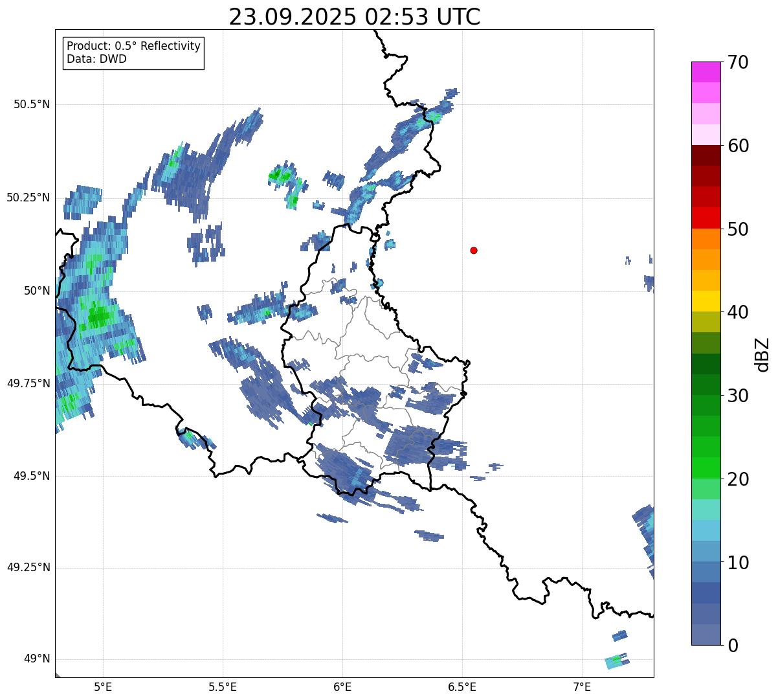Click the 49.25°N latitude label
This screenshot has width=778, height=700.
(28, 568)
